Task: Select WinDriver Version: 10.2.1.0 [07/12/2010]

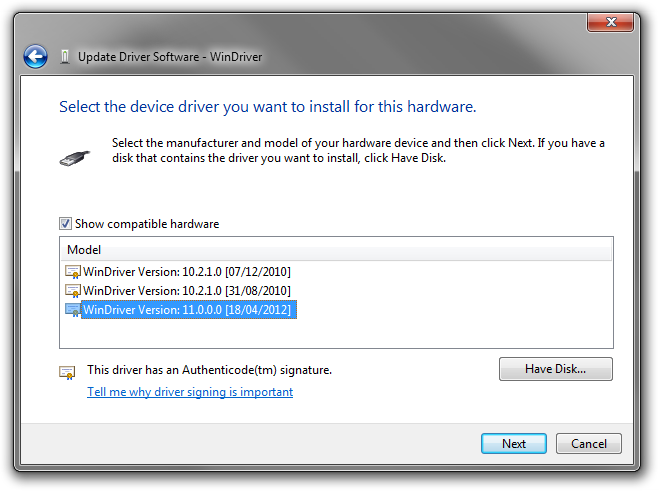Action: click(187, 272)
